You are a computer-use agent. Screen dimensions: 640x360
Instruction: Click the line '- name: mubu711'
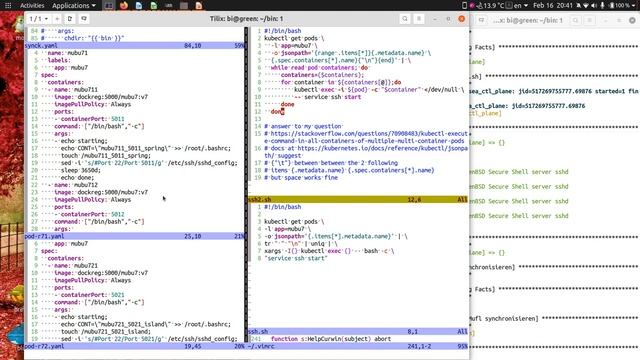pyautogui.click(x=73, y=90)
